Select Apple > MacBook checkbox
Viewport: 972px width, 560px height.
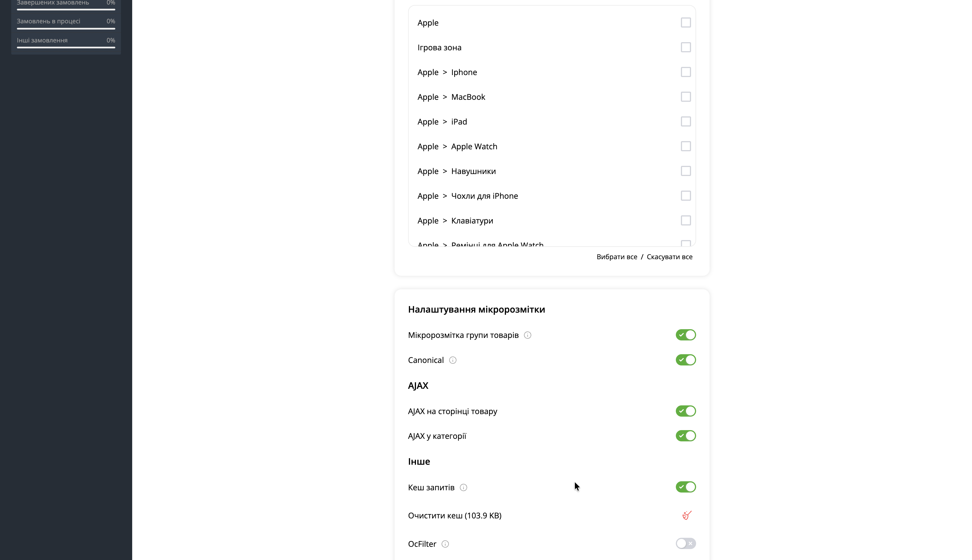coord(685,97)
